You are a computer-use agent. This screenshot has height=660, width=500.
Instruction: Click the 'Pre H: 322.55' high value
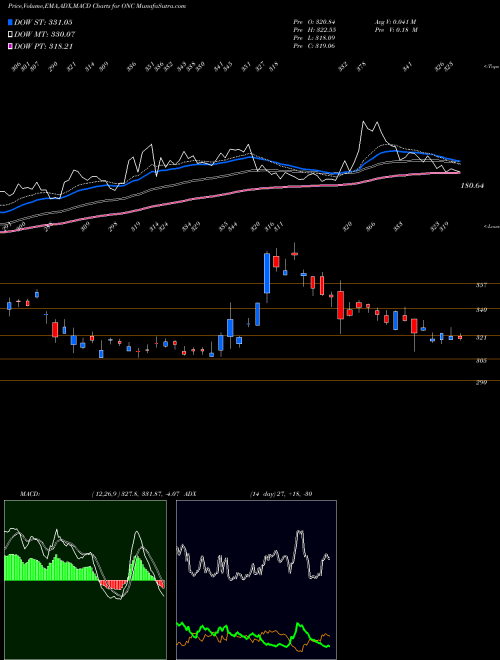point(314,30)
